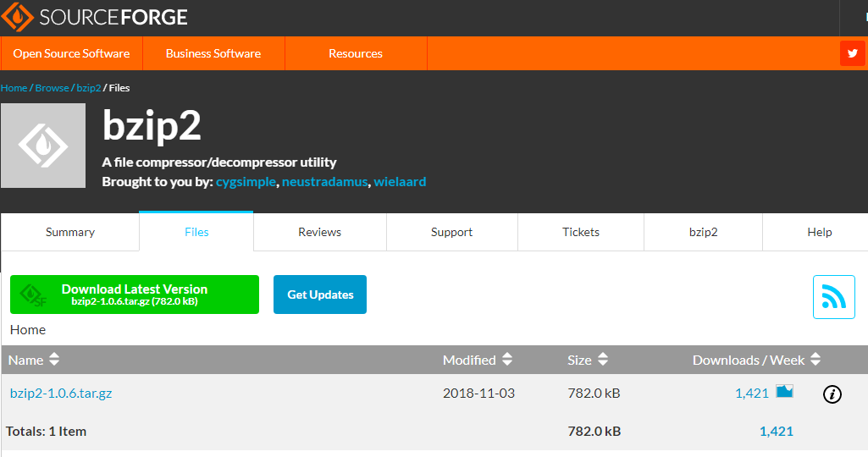The height and width of the screenshot is (457, 868).
Task: Click the SourceForge logo in the header
Action: [95, 17]
